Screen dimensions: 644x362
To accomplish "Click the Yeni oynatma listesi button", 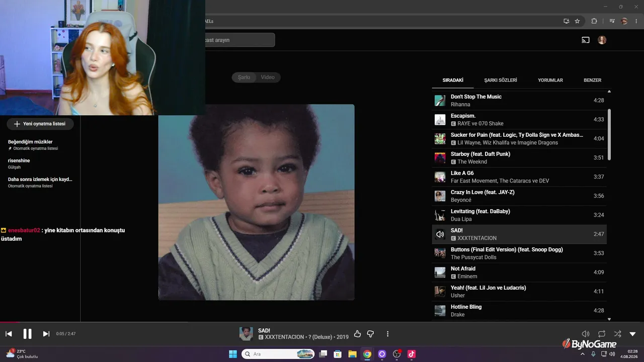I will 40,124.
